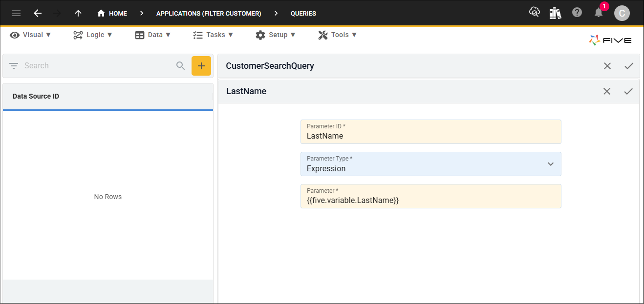644x304 pixels.
Task: Click the Parameter expression field
Action: pyautogui.click(x=430, y=196)
